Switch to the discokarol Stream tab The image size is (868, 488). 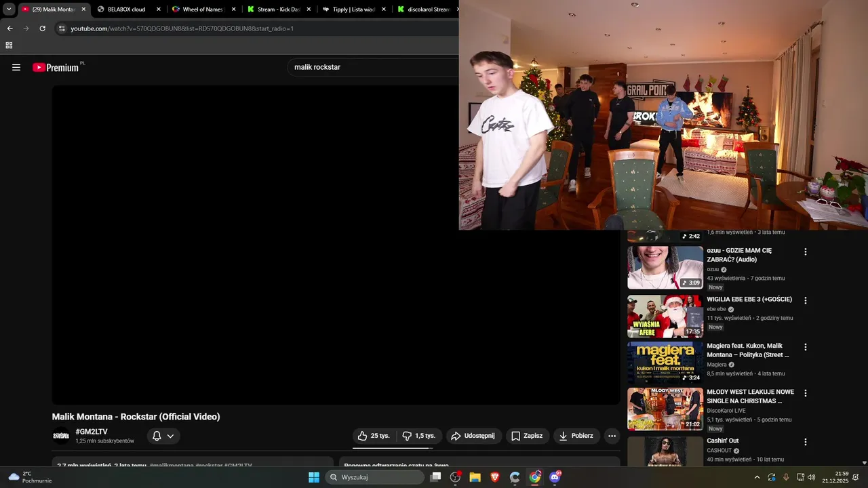pos(427,9)
